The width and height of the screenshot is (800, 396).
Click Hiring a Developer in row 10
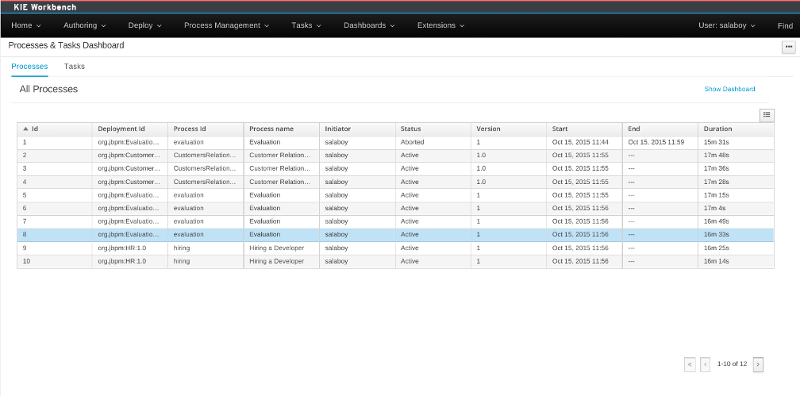point(277,261)
